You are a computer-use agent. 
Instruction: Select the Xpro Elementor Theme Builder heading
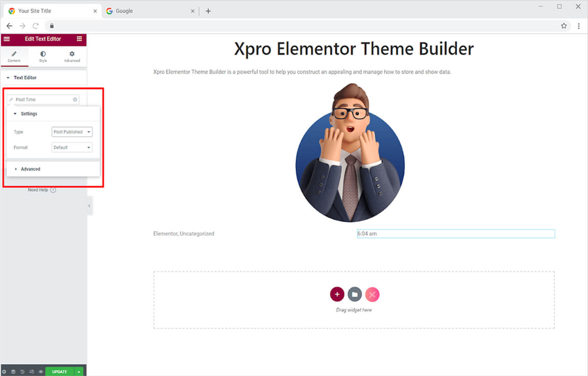[354, 49]
